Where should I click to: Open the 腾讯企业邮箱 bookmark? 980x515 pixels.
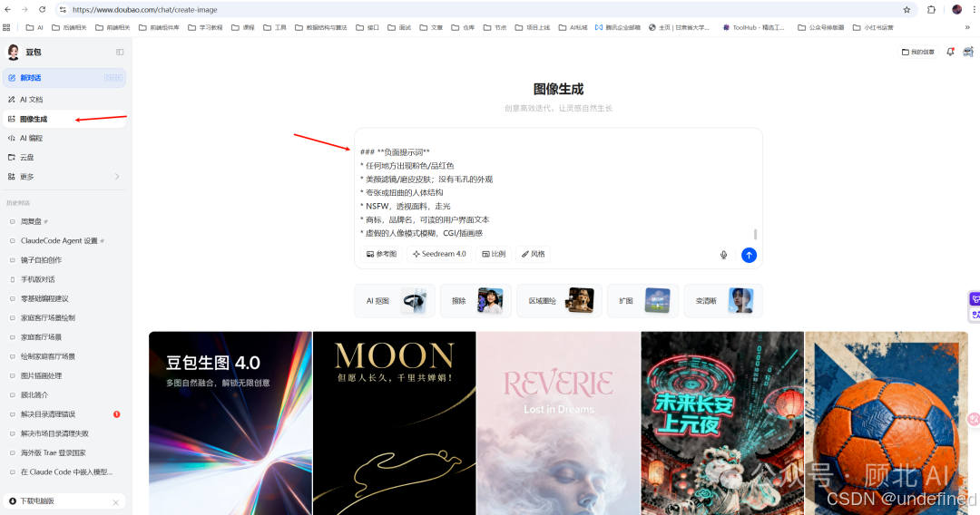pyautogui.click(x=618, y=27)
